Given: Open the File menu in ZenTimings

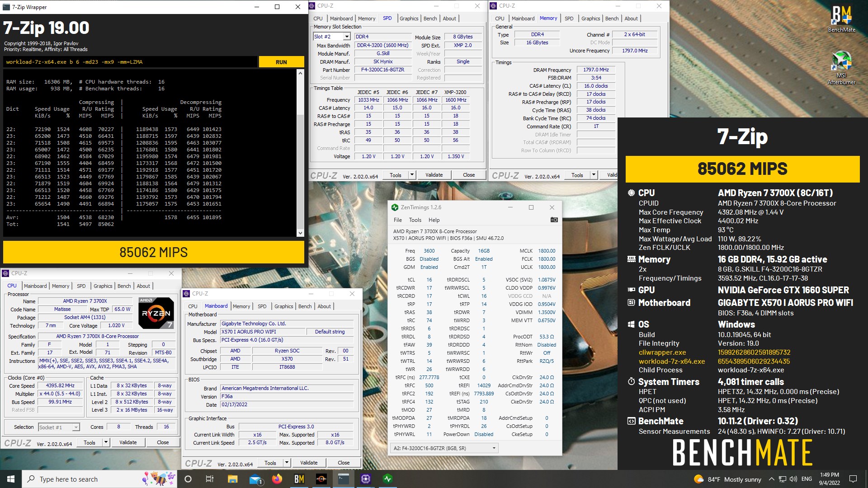Looking at the screenshot, I should 397,220.
